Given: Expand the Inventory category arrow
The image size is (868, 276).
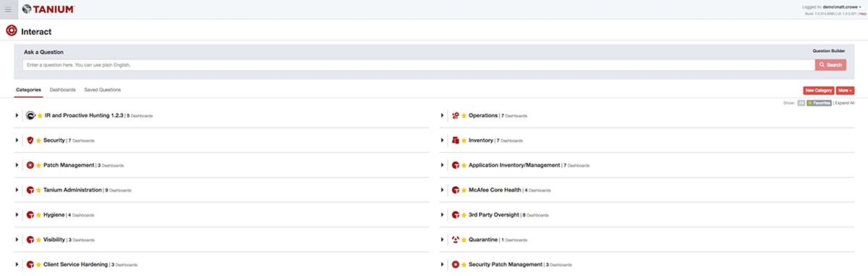Looking at the screenshot, I should coord(442,140).
